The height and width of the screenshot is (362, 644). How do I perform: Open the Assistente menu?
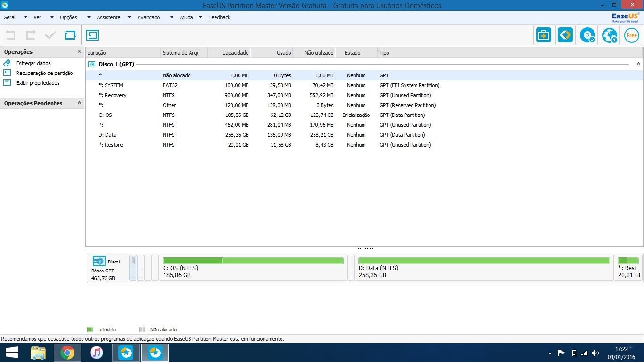click(108, 17)
